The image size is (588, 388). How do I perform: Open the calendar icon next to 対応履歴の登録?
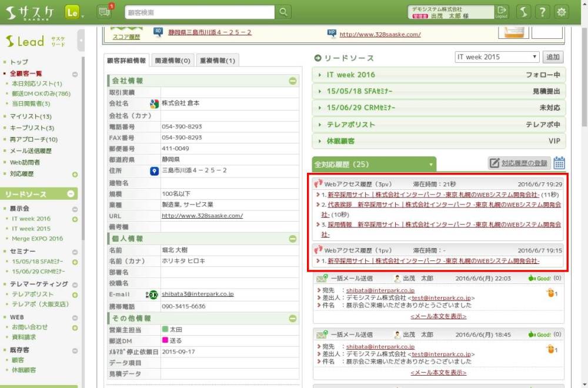559,163
